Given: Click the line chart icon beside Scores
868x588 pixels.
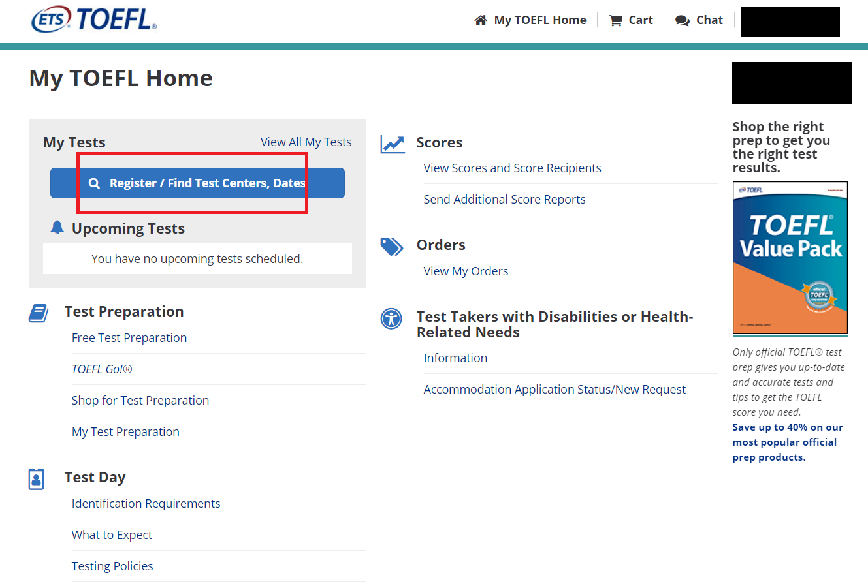Looking at the screenshot, I should point(393,144).
